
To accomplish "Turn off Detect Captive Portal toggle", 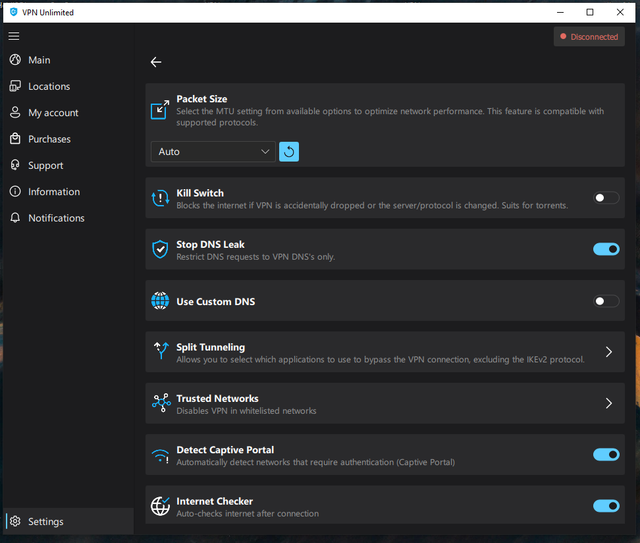I will pos(606,454).
